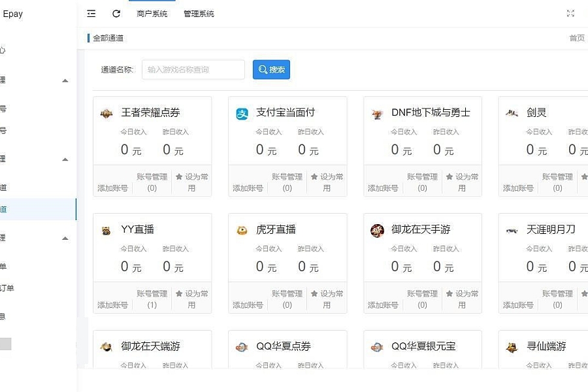Open 账号管理 (0) for 御龙在天手游
Image resolution: width=588 pixels, height=392 pixels.
(422, 299)
